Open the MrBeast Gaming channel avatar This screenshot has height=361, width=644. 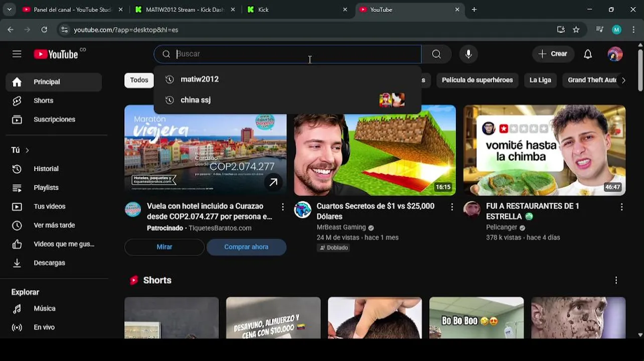(302, 210)
